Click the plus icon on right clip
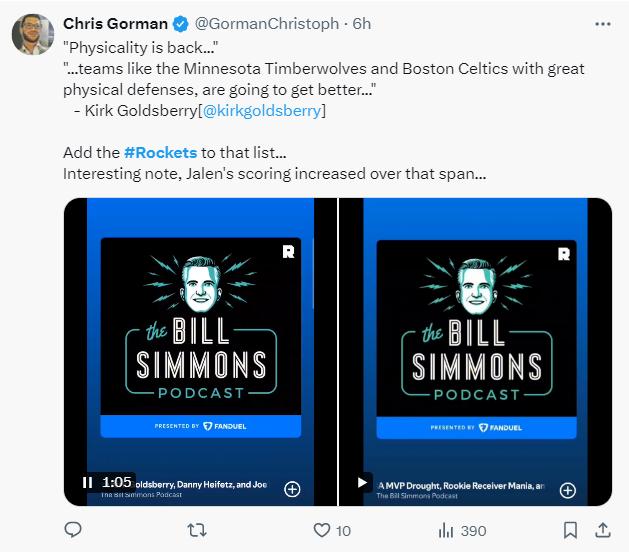The height and width of the screenshot is (552, 629). point(567,490)
